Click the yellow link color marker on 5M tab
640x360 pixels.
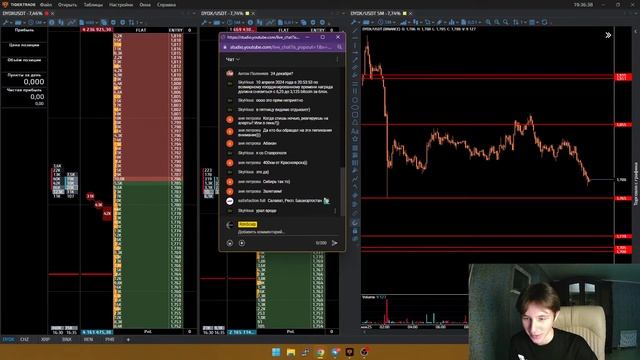click(404, 13)
